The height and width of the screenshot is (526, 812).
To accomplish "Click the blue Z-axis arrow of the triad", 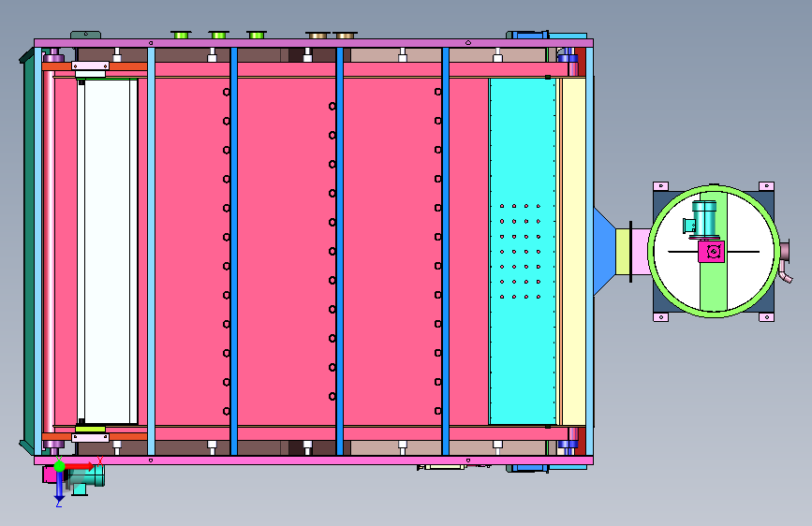I will pos(59,487).
